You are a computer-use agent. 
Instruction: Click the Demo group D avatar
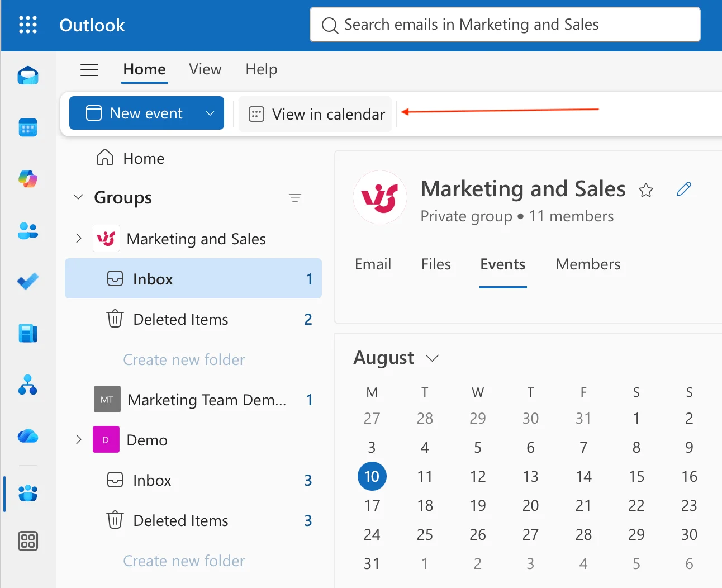click(x=106, y=439)
